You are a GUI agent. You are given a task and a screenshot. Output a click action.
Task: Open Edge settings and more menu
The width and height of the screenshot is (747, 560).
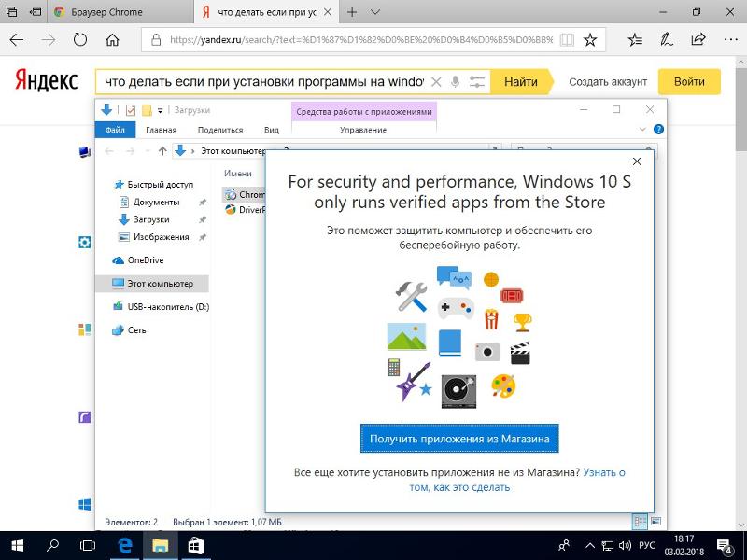[730, 40]
